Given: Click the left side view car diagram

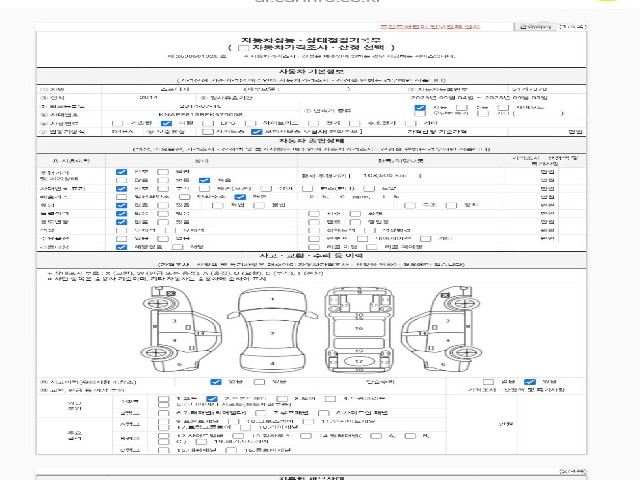Looking at the screenshot, I should 181,329.
